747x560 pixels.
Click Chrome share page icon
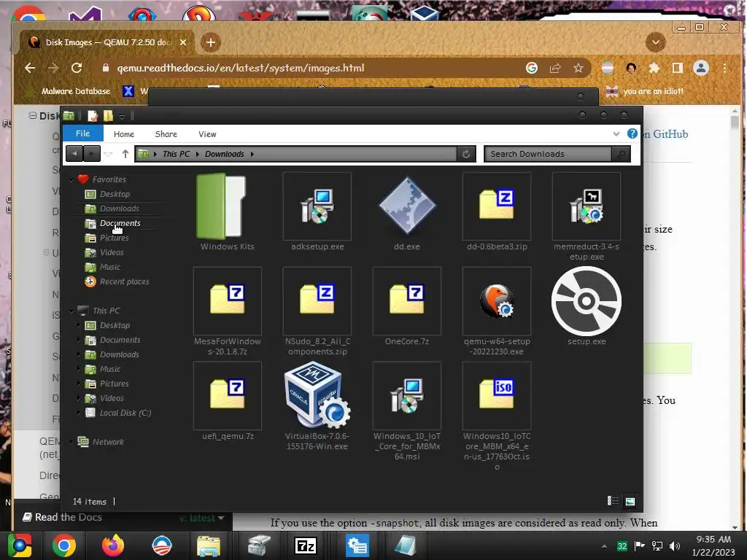coord(555,68)
